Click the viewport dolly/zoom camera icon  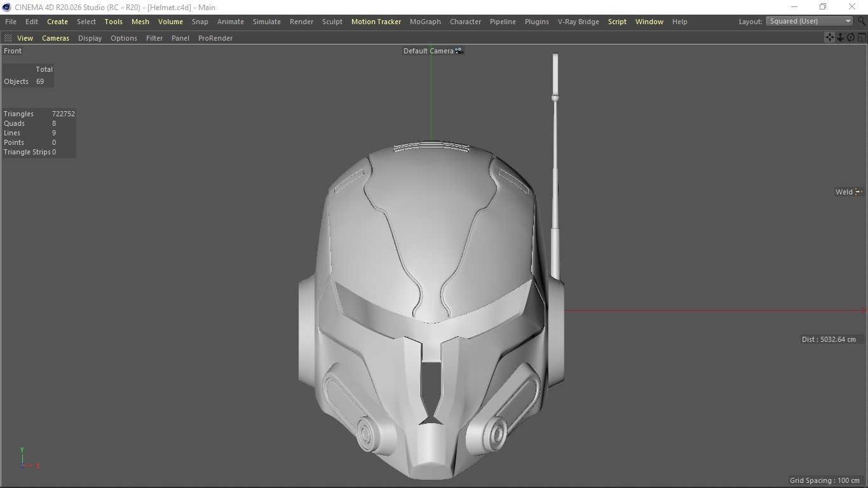pyautogui.click(x=840, y=37)
